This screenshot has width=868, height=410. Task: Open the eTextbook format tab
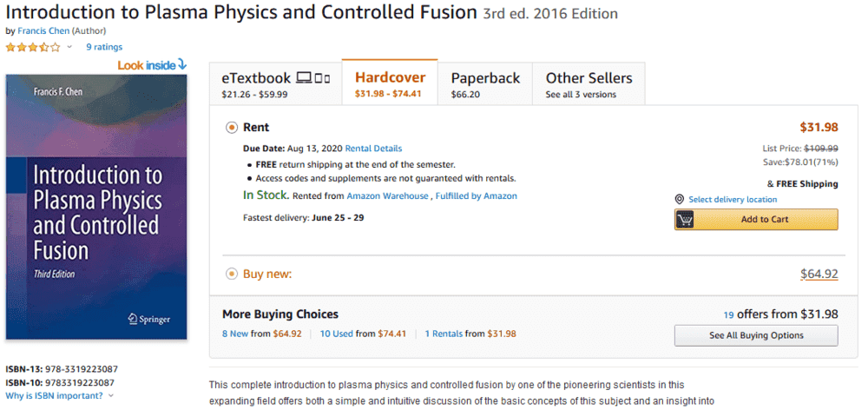click(275, 84)
